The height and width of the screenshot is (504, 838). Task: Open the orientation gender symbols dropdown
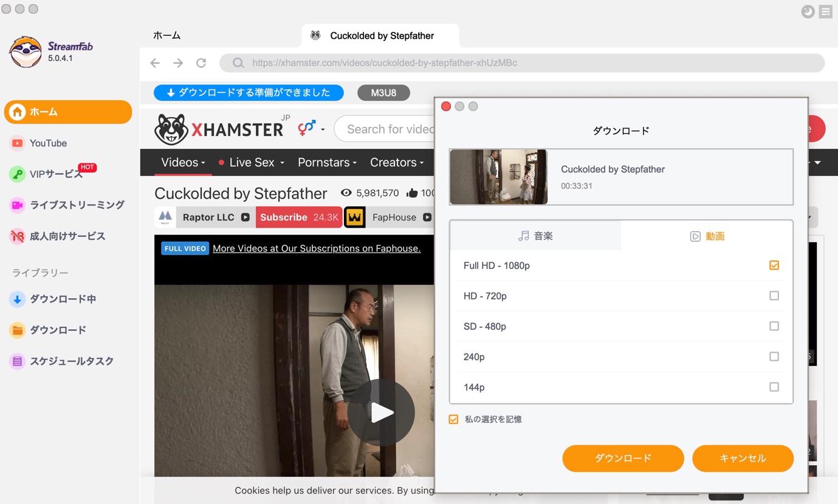click(x=311, y=128)
